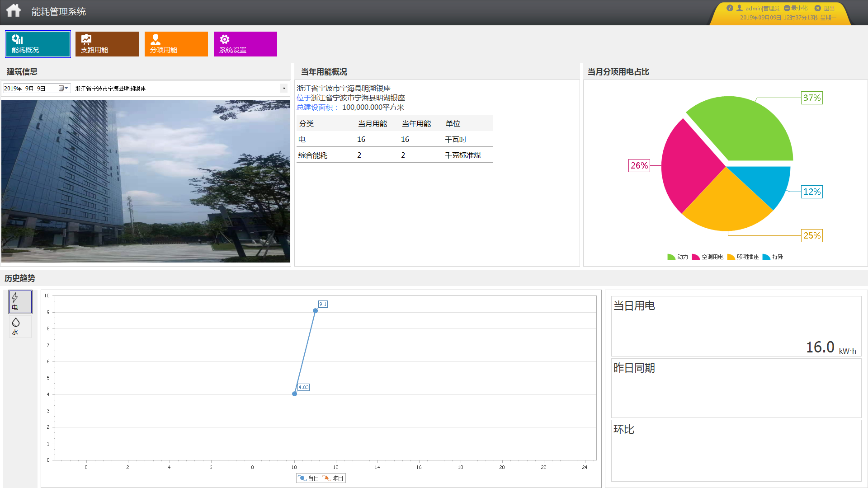Toggle the 昨日 series in chart legend
This screenshot has width=868, height=488.
click(333, 478)
